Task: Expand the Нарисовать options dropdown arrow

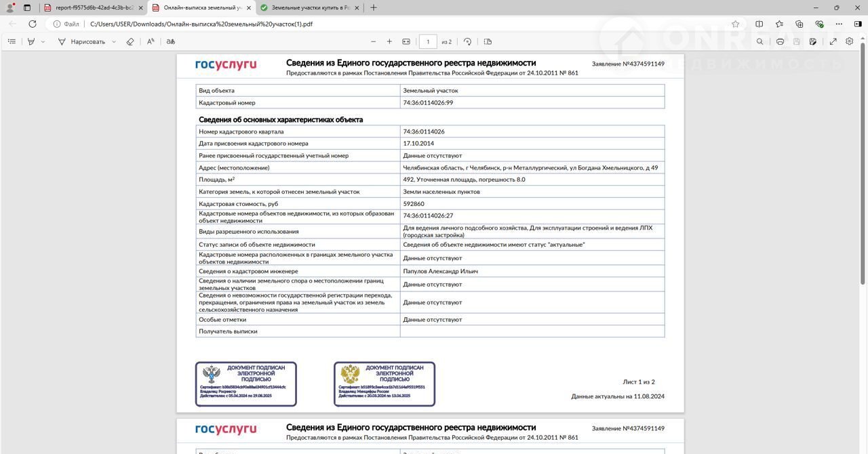Action: pos(113,41)
